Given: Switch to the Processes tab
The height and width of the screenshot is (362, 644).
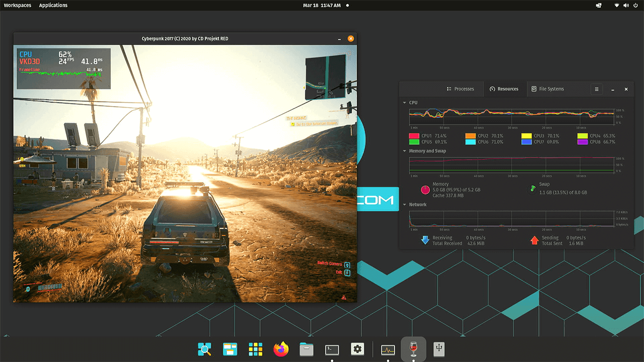Looking at the screenshot, I should tap(460, 89).
